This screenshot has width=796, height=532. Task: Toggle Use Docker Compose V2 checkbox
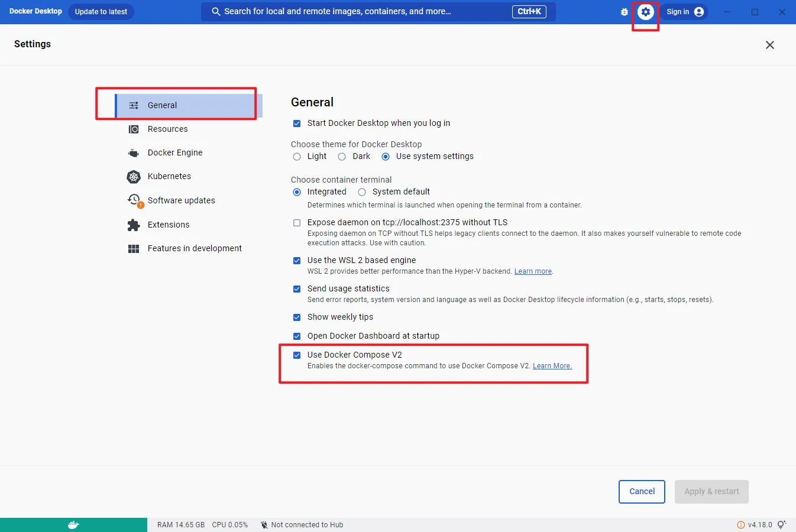[x=297, y=355]
